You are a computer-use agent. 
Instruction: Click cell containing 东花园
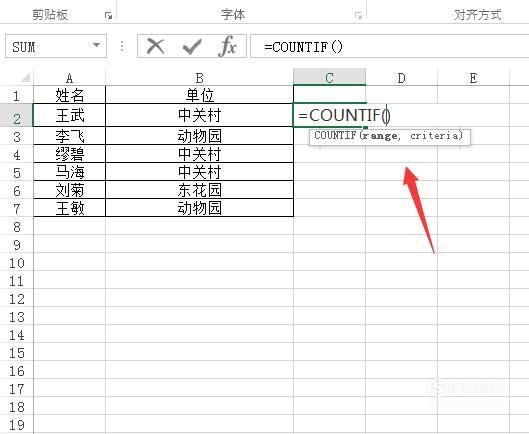click(199, 190)
